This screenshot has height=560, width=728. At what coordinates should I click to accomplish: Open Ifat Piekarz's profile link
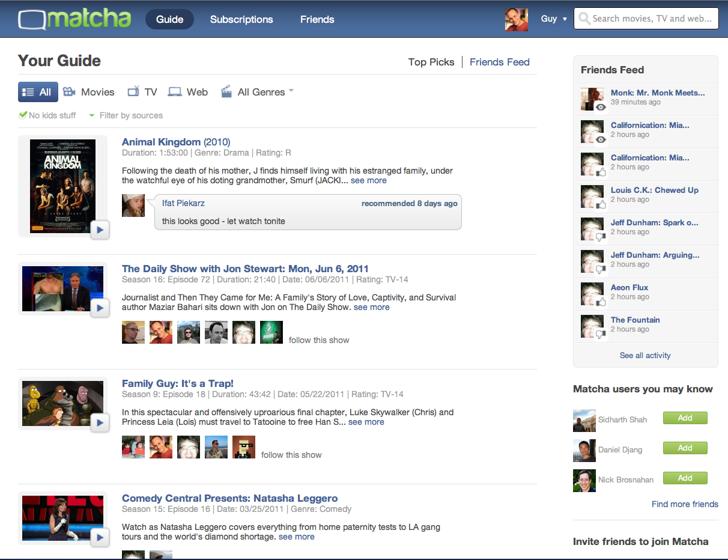183,203
